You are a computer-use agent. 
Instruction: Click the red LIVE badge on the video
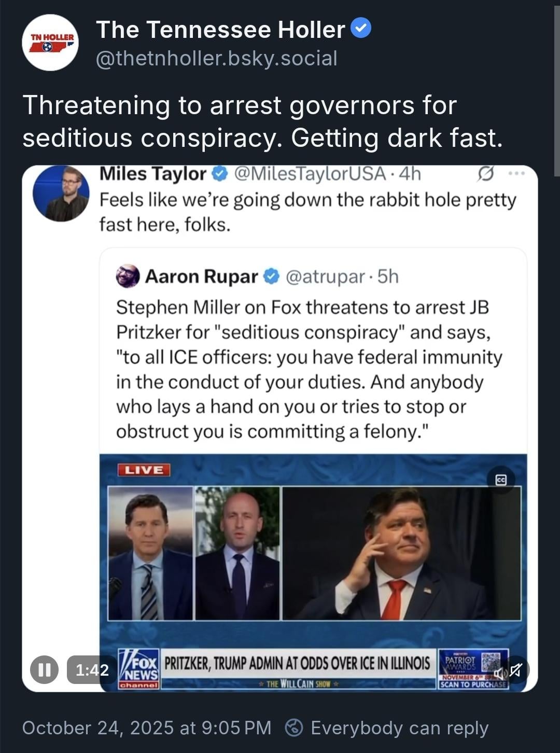(x=144, y=470)
